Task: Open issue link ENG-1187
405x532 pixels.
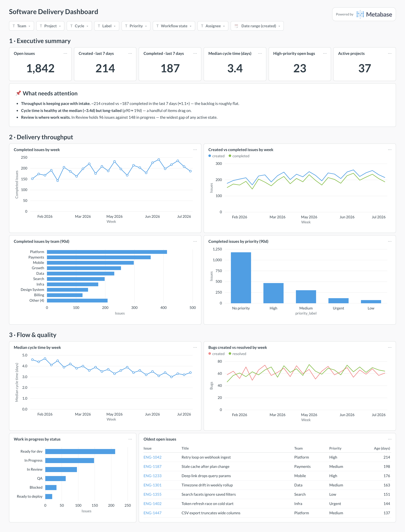Action: coord(152,467)
